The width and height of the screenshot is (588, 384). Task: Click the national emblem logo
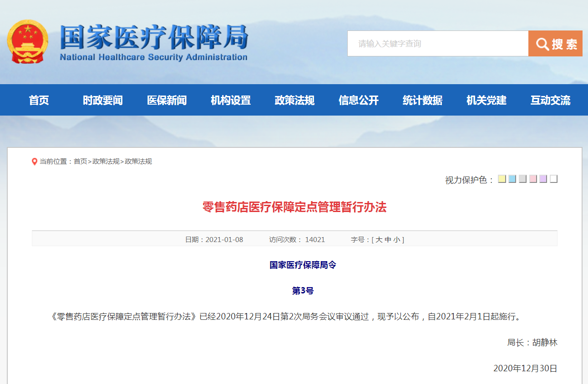point(27,41)
